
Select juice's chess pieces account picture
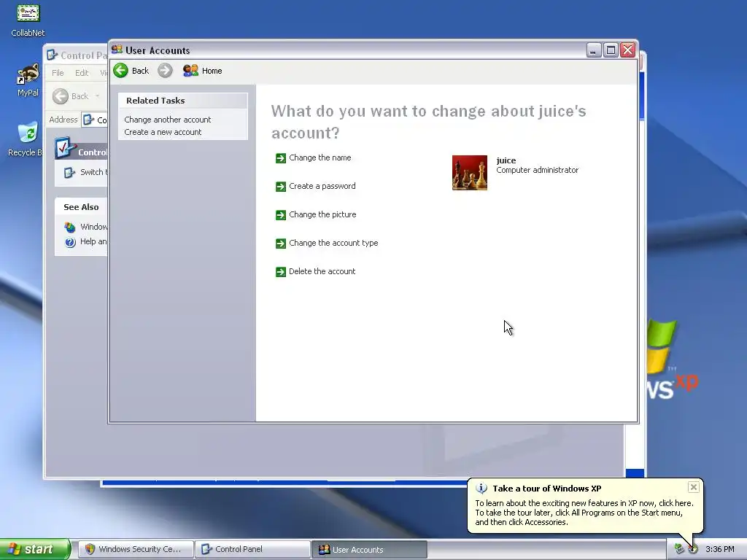coord(470,172)
